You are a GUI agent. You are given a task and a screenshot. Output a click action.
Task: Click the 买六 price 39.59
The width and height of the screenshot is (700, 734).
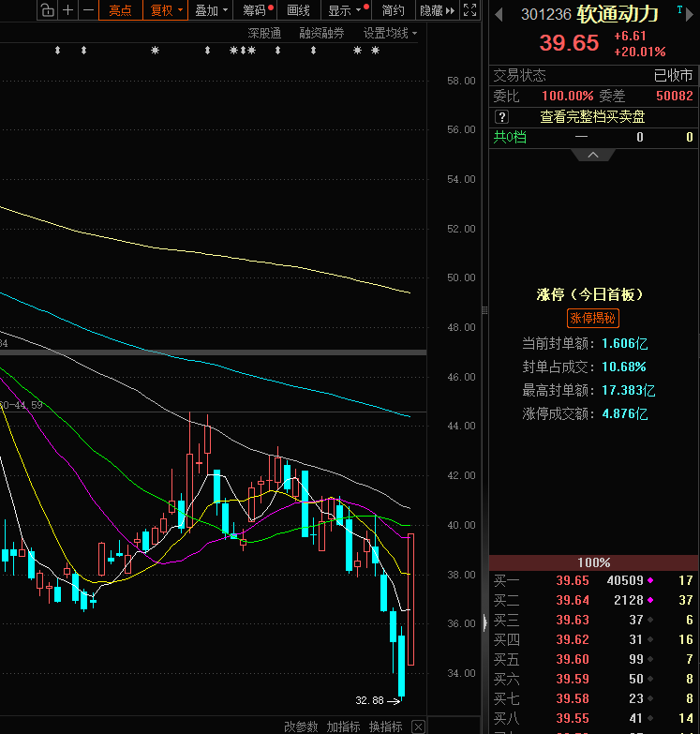coord(573,679)
